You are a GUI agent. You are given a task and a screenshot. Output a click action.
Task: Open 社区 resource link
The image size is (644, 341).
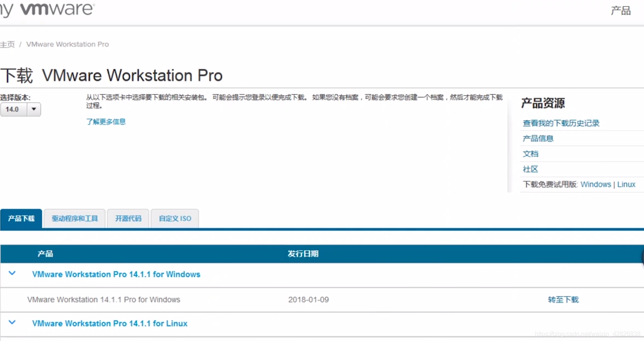pos(531,169)
